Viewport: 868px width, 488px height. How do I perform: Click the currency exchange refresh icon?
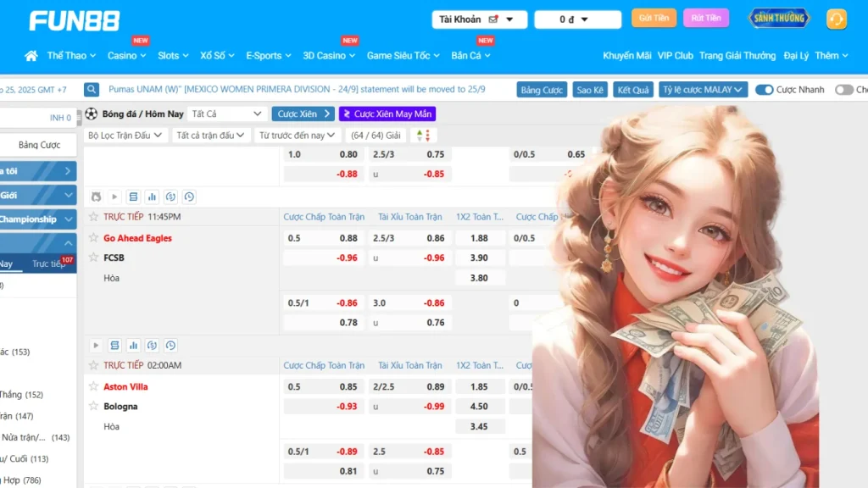[x=170, y=197]
